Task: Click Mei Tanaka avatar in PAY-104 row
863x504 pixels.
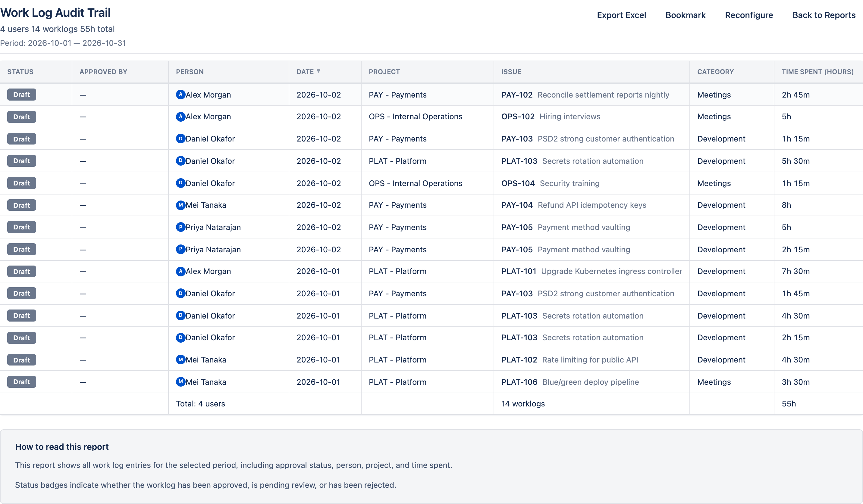Action: [180, 205]
